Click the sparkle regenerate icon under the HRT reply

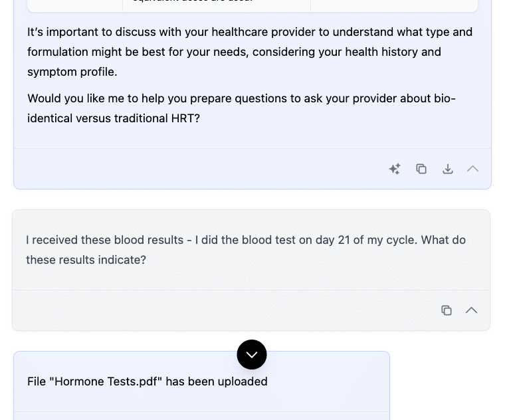[x=395, y=169]
